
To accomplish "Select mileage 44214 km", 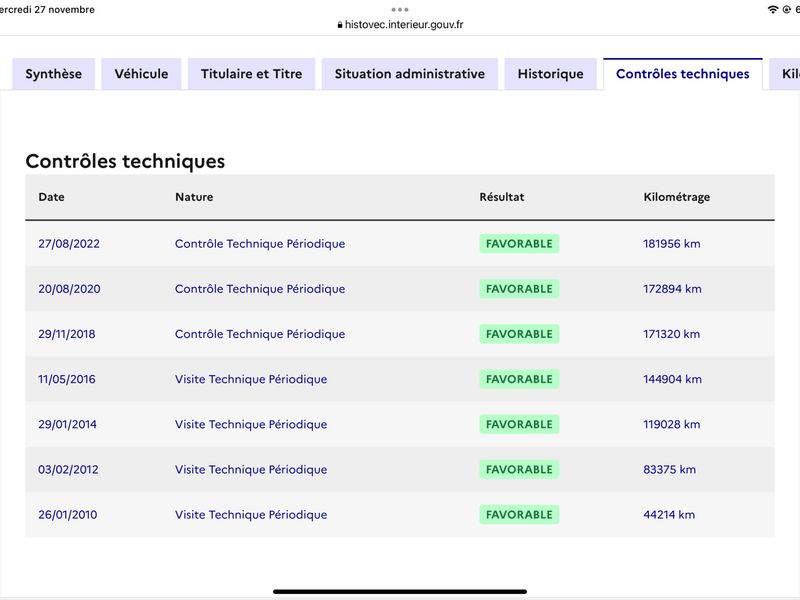I will click(x=669, y=515).
